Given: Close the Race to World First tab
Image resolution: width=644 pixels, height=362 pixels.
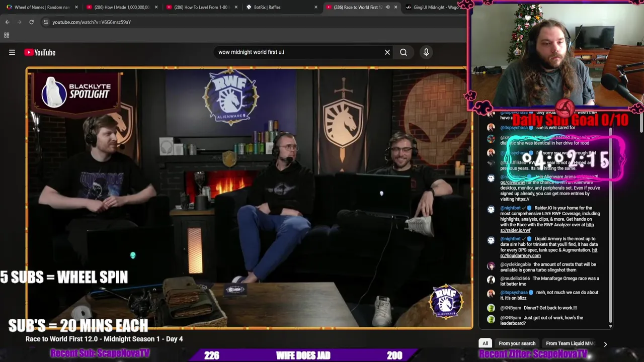Looking at the screenshot, I should pos(395,7).
